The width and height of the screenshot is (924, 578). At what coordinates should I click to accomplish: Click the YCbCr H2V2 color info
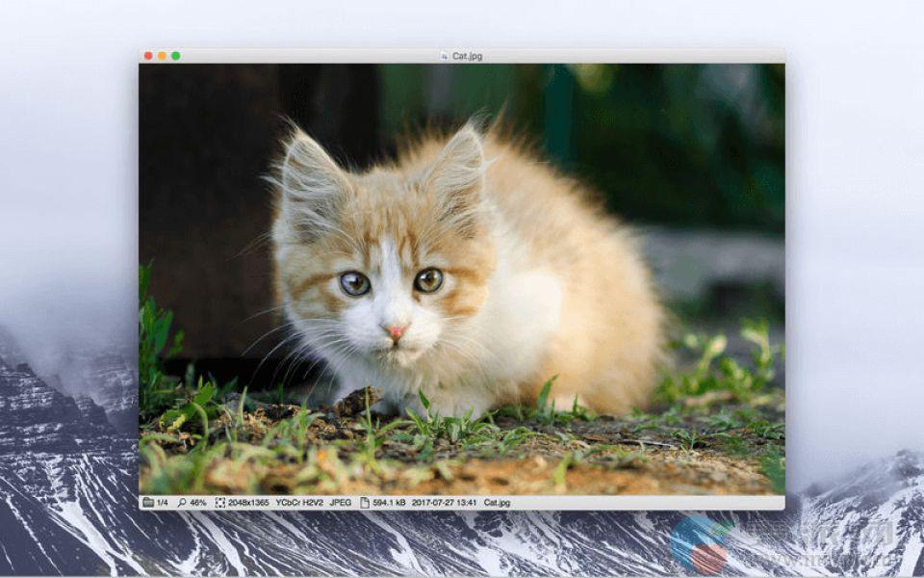click(299, 503)
